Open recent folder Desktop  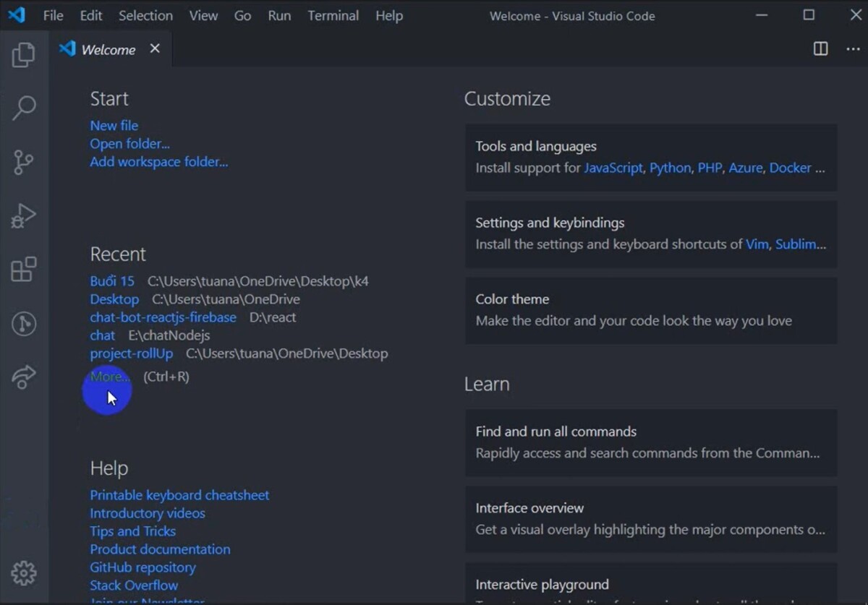114,299
